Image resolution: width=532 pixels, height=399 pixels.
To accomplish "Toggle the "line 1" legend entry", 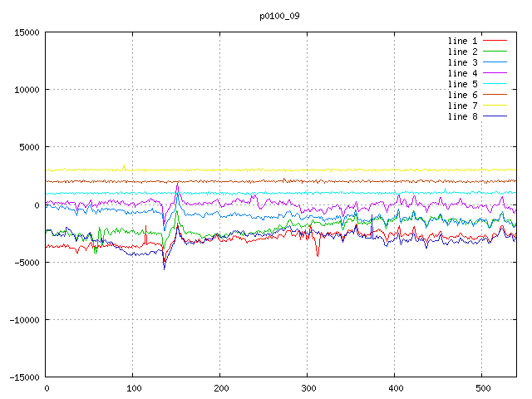I will [x=462, y=41].
